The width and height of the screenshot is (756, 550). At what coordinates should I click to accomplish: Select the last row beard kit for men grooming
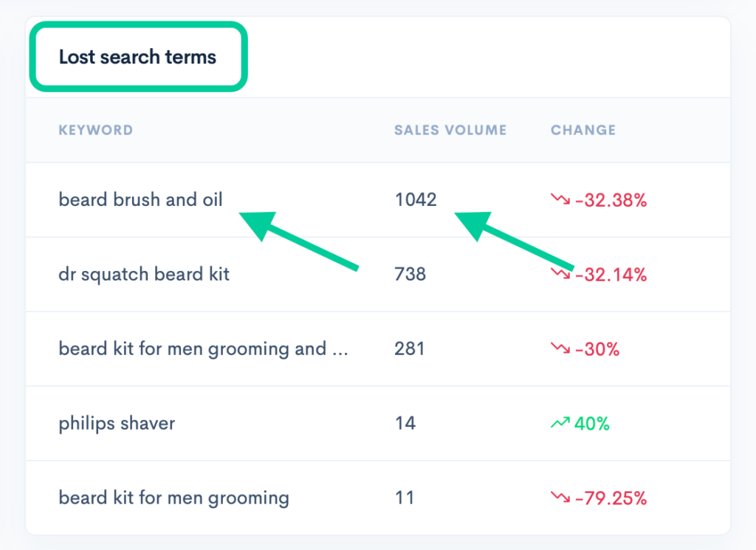[x=173, y=498]
